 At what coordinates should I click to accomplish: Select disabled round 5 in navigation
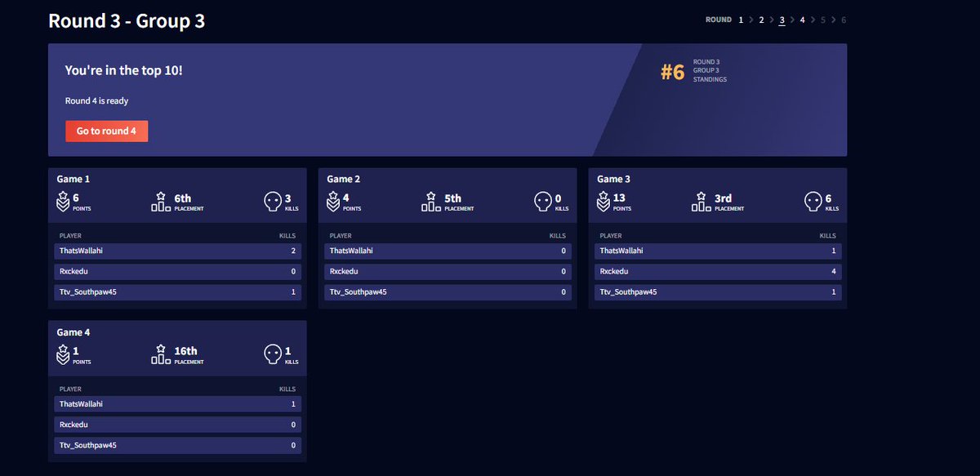(x=823, y=20)
